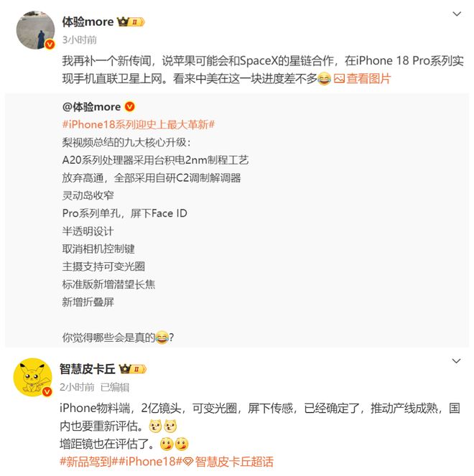Click the 智慧皮卡丘 crown level badge
This screenshot has width=474, height=476.
133,369
